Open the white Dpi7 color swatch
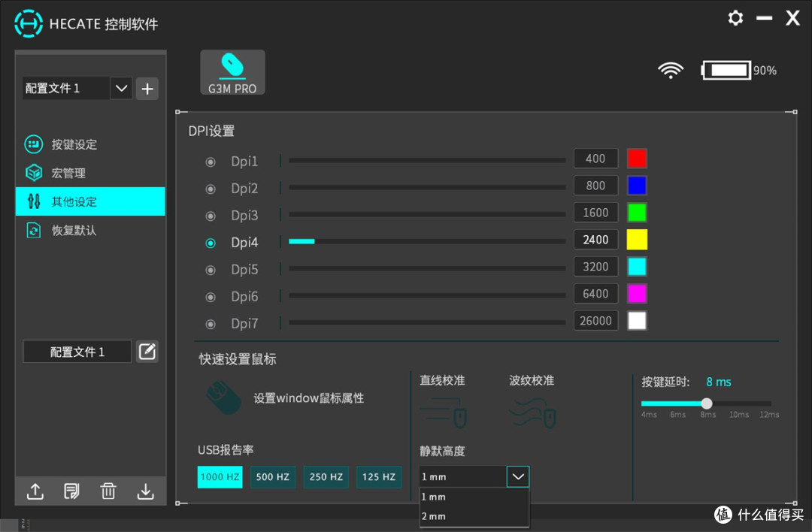Image resolution: width=812 pixels, height=532 pixels. click(x=637, y=321)
